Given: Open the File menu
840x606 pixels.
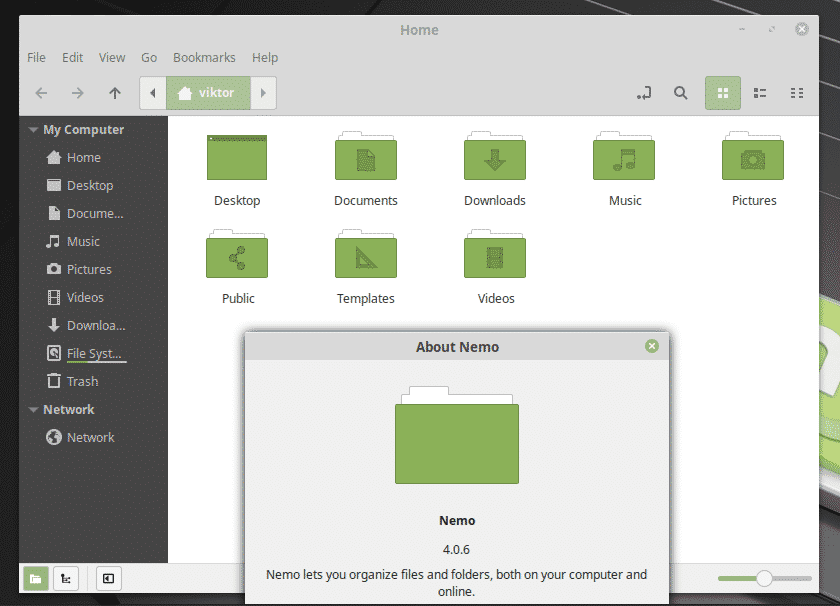Looking at the screenshot, I should pos(36,57).
